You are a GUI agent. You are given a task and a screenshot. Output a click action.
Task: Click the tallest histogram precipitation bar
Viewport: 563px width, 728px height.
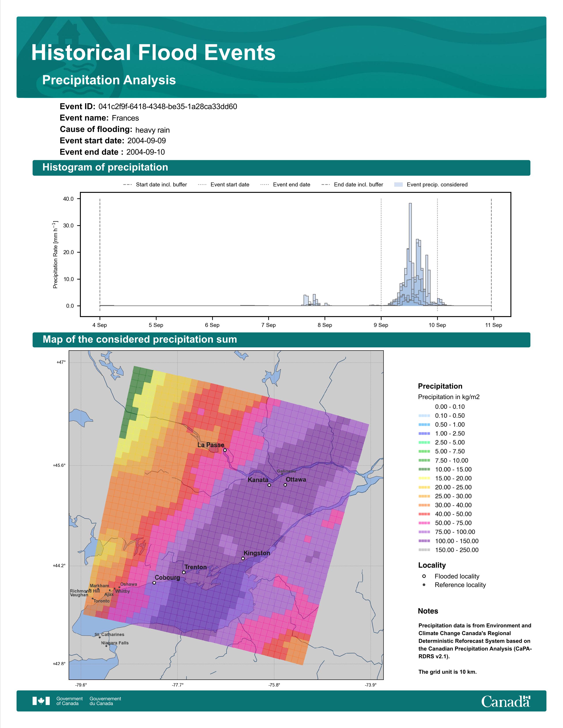point(410,254)
